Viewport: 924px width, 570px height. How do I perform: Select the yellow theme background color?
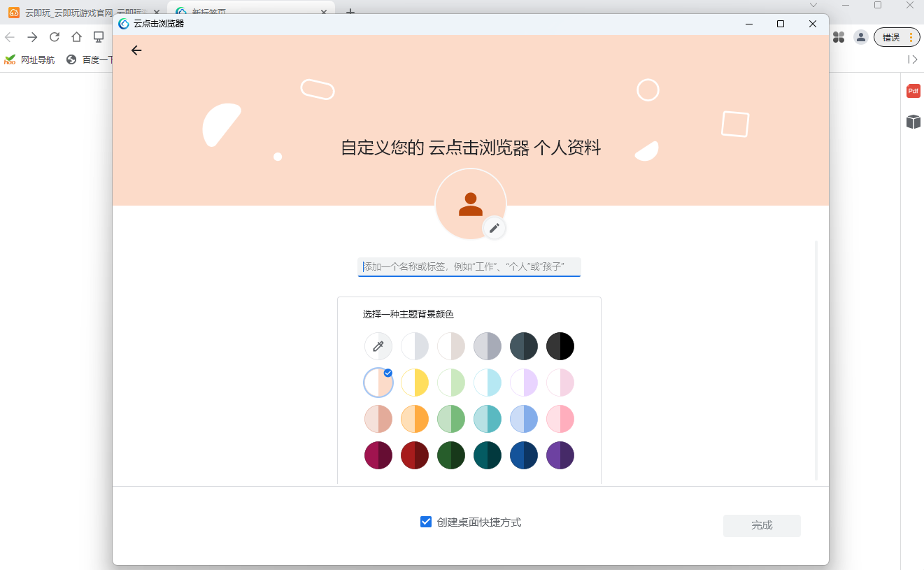coord(415,383)
